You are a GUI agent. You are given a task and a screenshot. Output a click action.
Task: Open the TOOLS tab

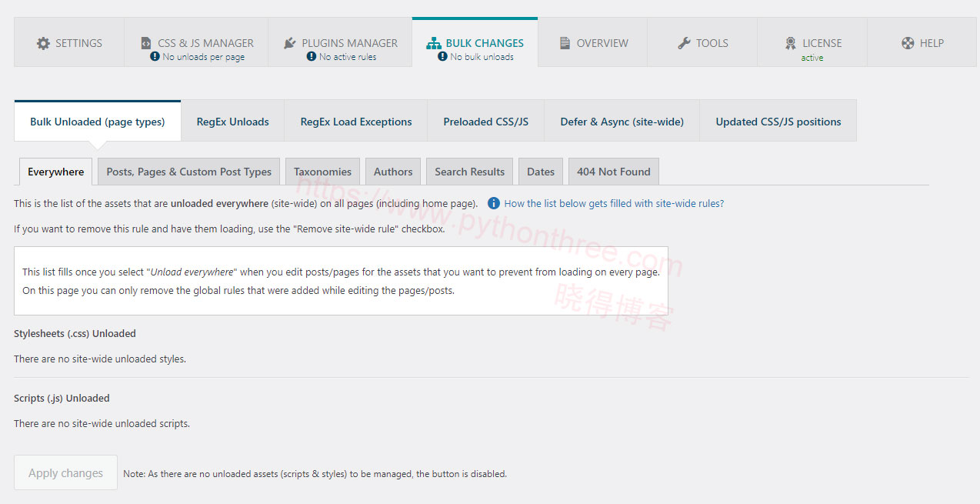[x=702, y=43]
